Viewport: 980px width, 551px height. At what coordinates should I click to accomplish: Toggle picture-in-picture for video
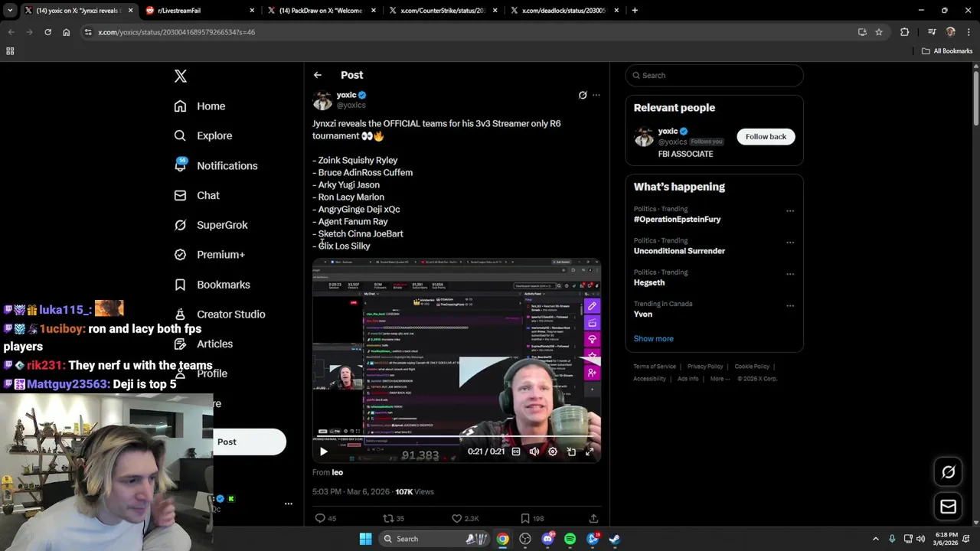[x=571, y=452]
